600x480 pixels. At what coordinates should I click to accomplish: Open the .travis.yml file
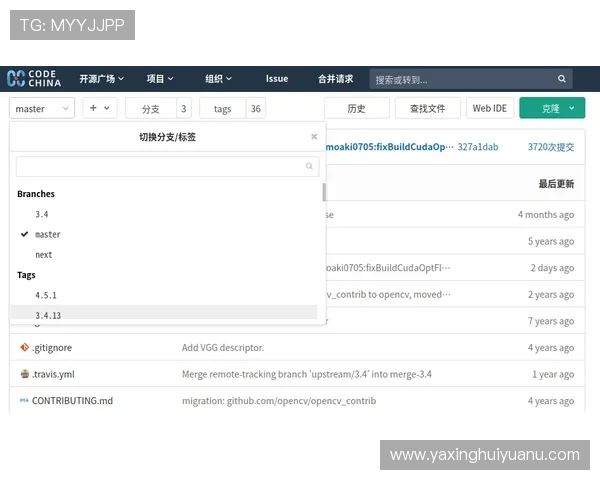(x=53, y=374)
